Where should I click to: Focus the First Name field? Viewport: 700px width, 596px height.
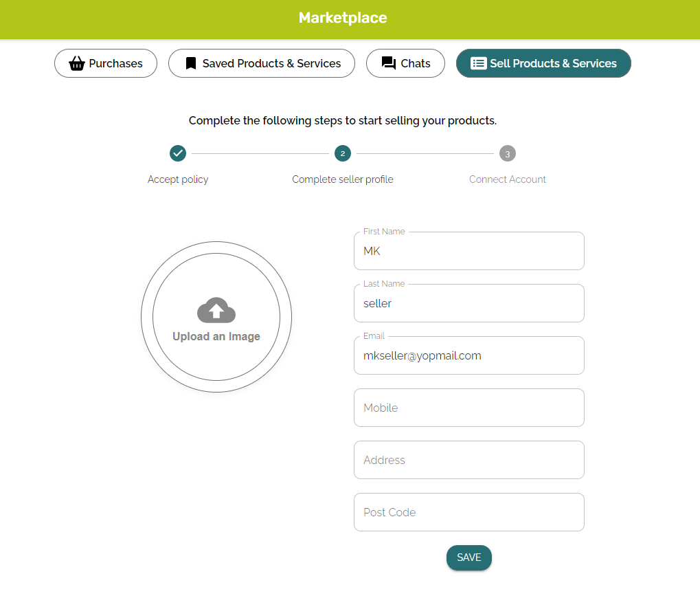469,252
